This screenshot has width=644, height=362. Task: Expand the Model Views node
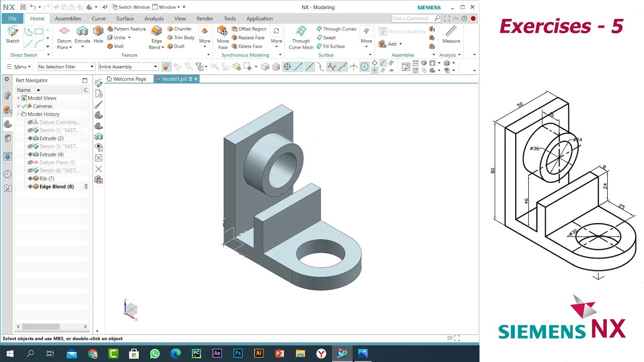coord(18,98)
